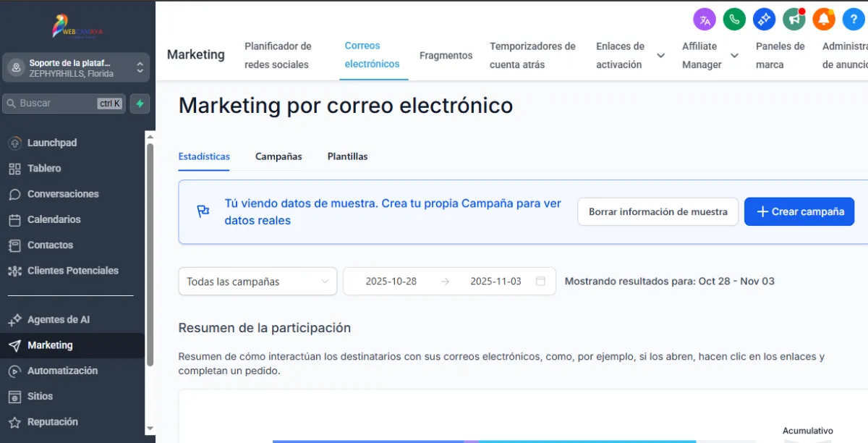Viewport: 868px width, 443px height.
Task: Click the magnifier icon in the search box
Action: coord(12,104)
